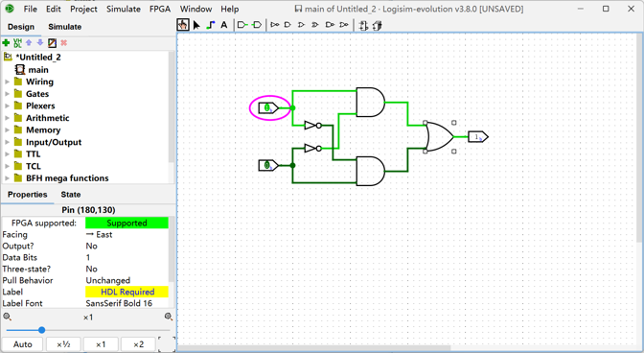The width and height of the screenshot is (644, 353).
Task: Expand the Arithmetic library folder
Action: (7, 118)
